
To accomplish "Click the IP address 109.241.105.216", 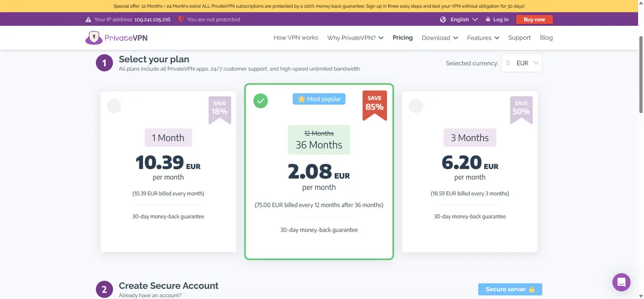I will (152, 19).
